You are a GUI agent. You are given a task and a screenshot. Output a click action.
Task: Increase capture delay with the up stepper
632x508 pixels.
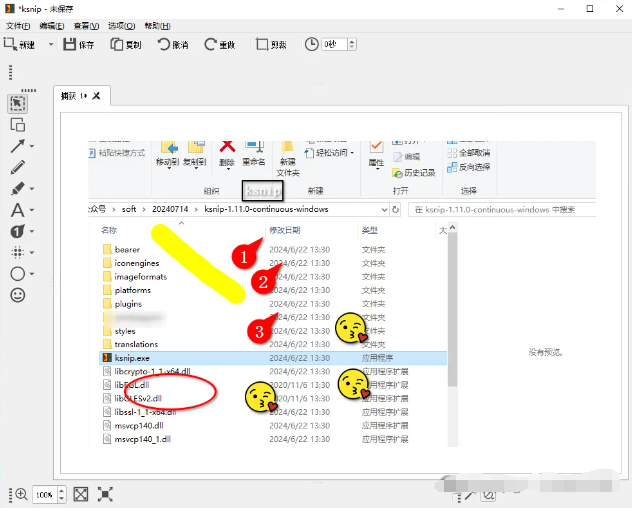tap(352, 42)
